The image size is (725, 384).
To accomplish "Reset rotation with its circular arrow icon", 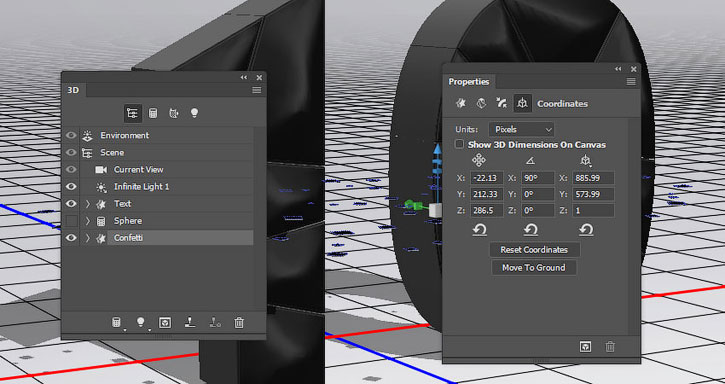I will tap(531, 230).
